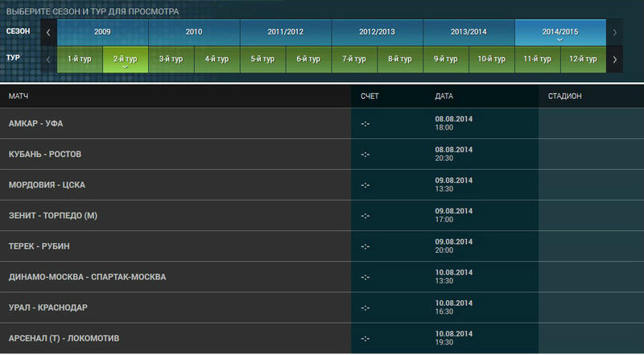
Task: Click the previous seasons left arrow
Action: click(x=48, y=32)
